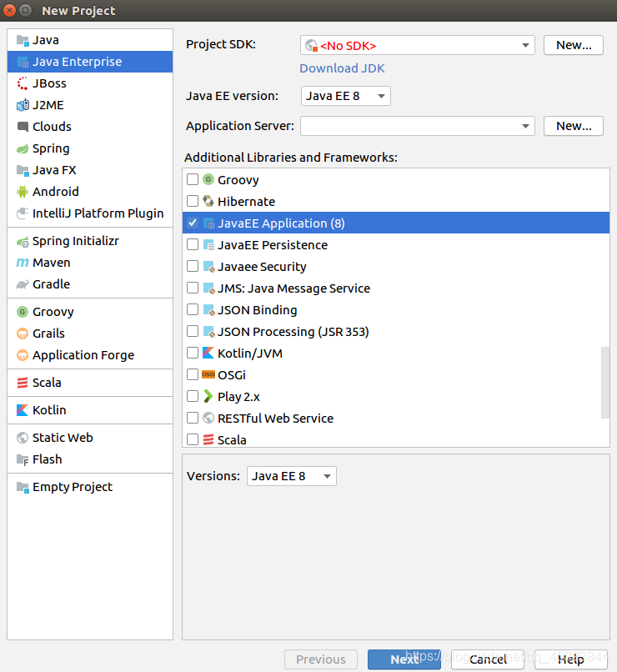
Task: Click the Clouds icon in the sidebar
Action: point(23,127)
